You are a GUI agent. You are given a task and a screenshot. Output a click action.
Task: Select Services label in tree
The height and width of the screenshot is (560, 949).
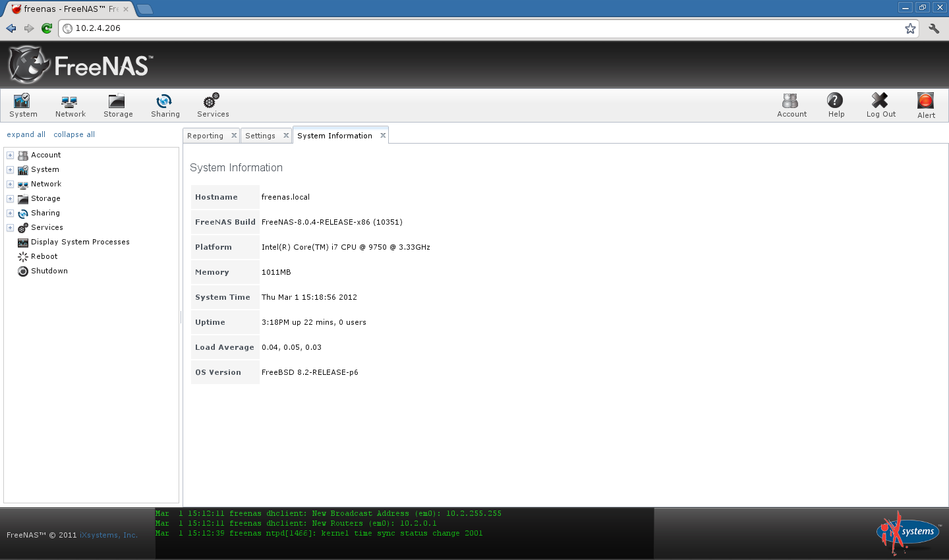47,228
